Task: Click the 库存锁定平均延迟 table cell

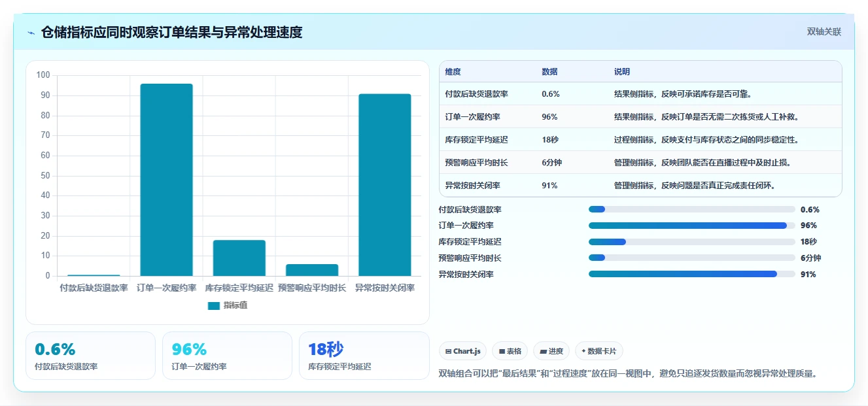Action: [x=476, y=140]
